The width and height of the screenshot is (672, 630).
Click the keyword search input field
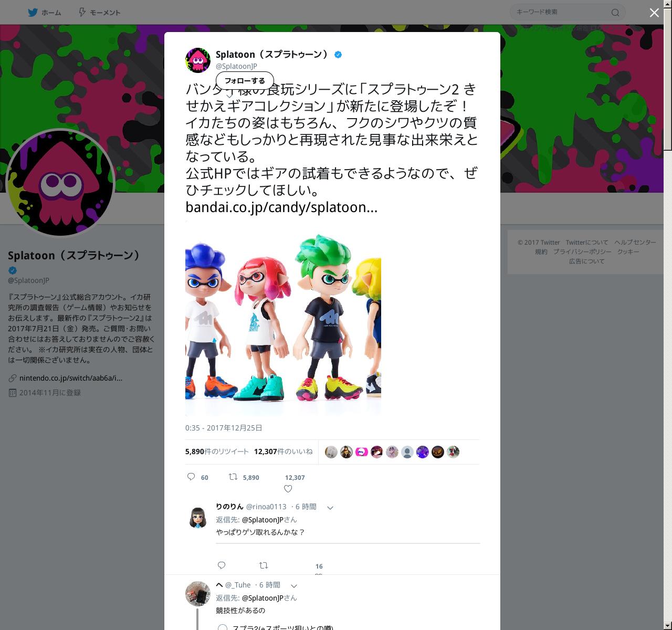click(x=562, y=12)
